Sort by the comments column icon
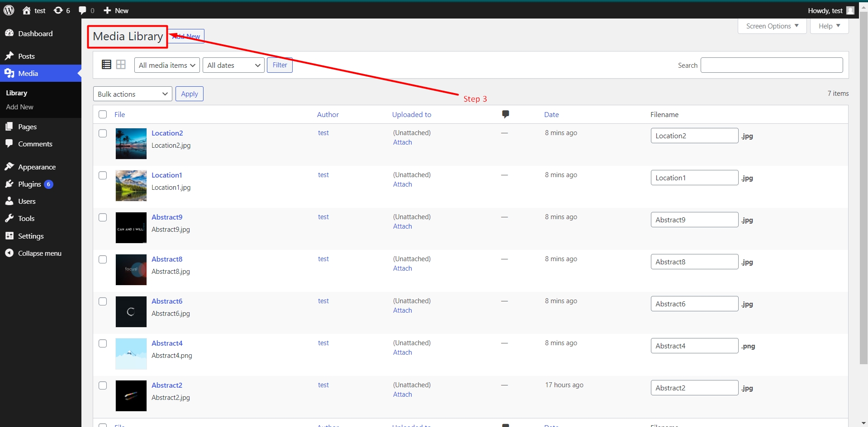868x427 pixels. [506, 114]
